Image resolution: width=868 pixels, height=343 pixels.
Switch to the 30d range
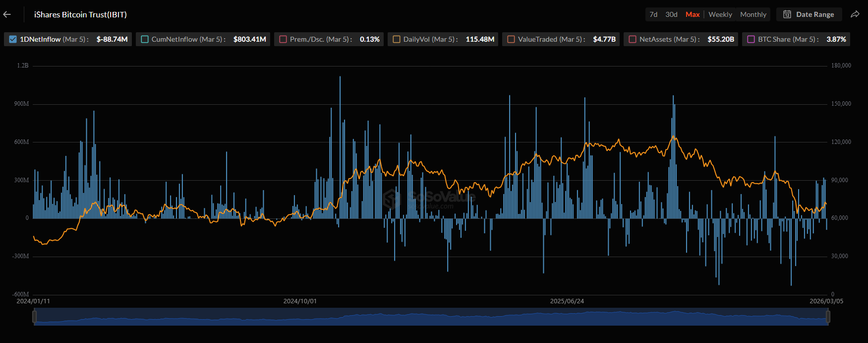671,14
